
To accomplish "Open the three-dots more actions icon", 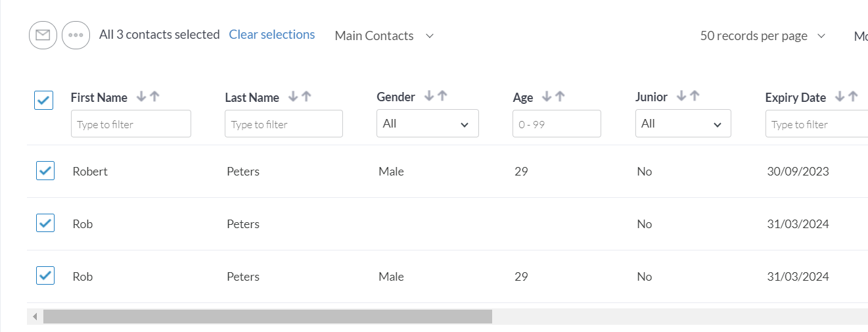I will pyautogui.click(x=76, y=35).
